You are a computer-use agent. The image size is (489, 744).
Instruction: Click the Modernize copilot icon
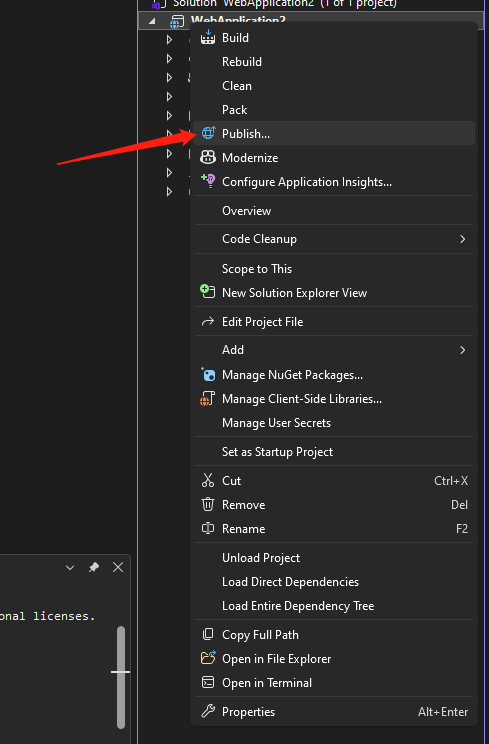[x=208, y=157]
